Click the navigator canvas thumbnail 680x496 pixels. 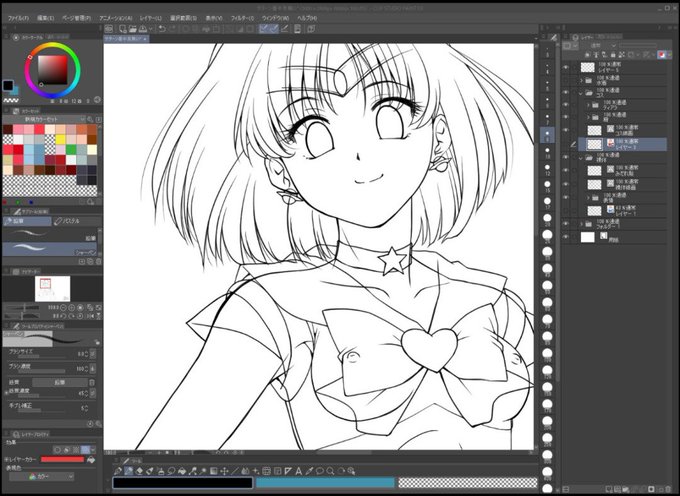click(x=52, y=289)
